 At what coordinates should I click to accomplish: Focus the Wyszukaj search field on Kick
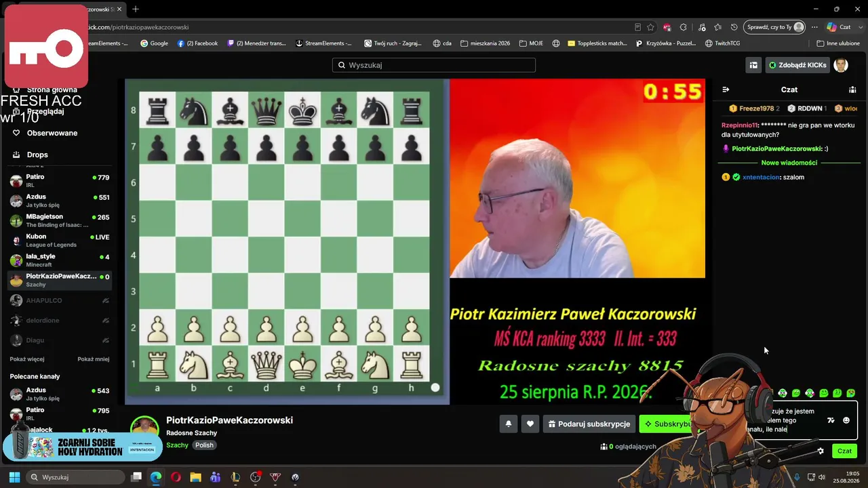434,65
